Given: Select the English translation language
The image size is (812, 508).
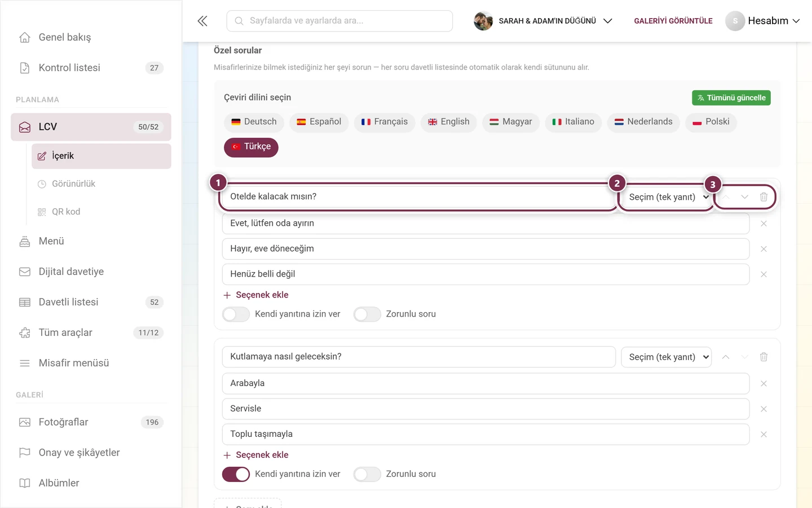Looking at the screenshot, I should (x=449, y=122).
